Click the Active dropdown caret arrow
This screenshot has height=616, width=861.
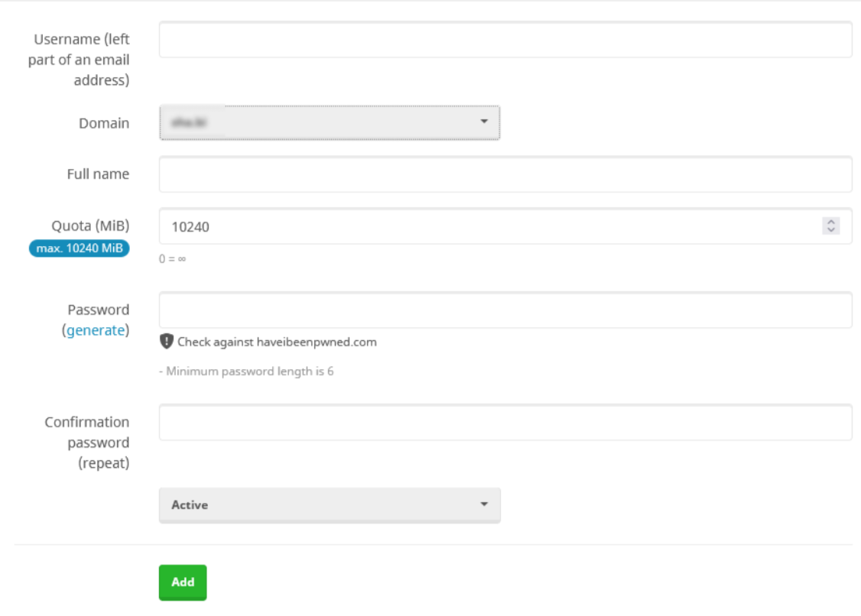pyautogui.click(x=483, y=504)
